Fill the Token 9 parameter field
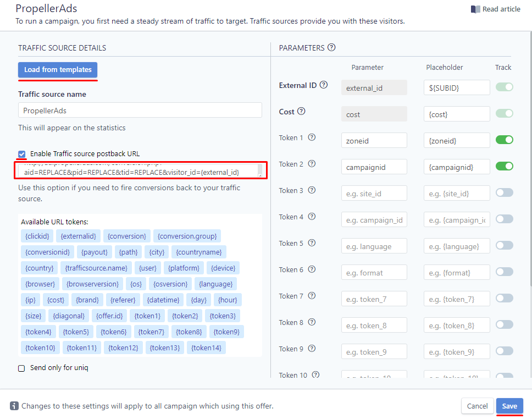This screenshot has height=419, width=532. coord(374,351)
